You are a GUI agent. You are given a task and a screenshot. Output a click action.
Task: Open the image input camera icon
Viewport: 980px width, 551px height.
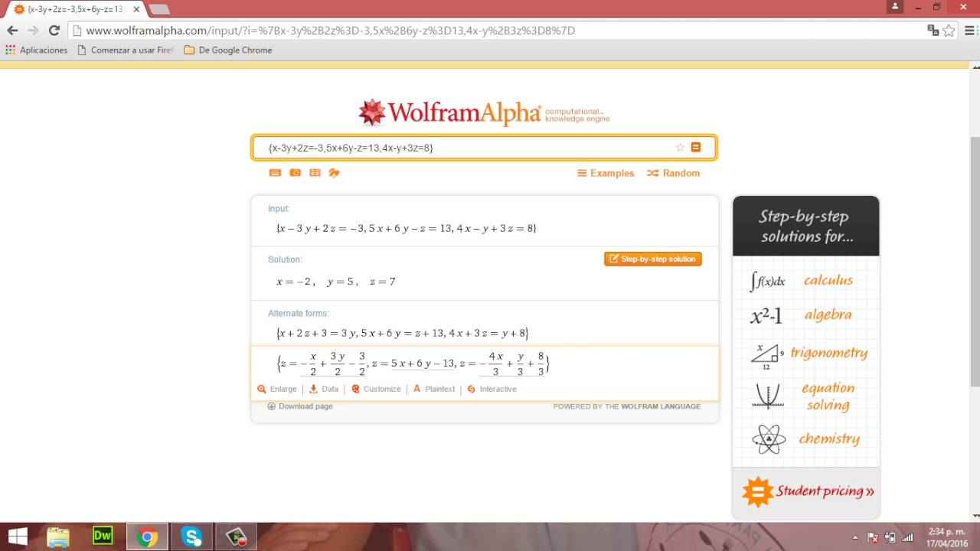coord(296,173)
